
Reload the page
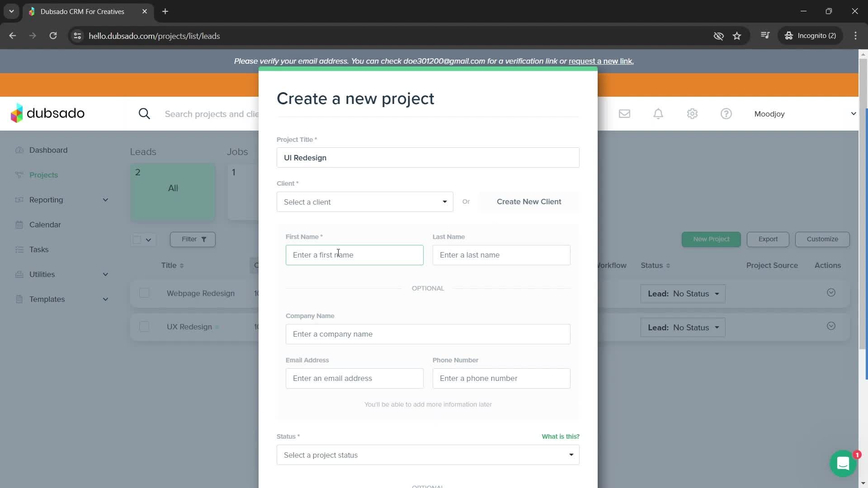point(53,36)
